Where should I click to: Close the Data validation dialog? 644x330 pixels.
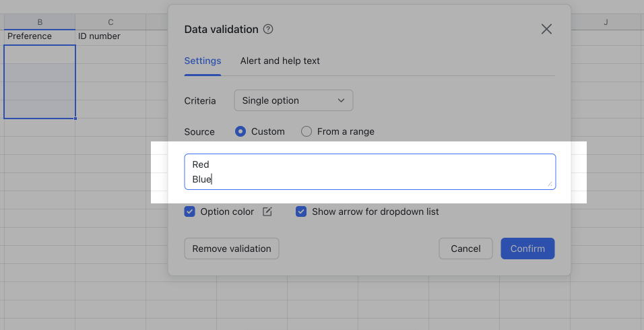(x=546, y=29)
